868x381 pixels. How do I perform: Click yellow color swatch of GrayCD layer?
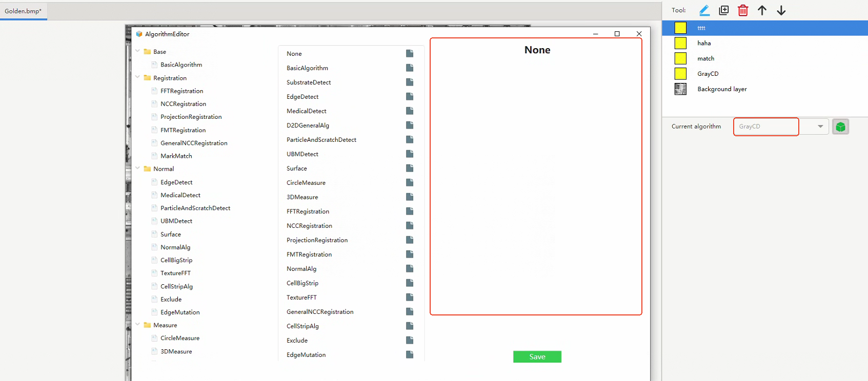(x=680, y=74)
